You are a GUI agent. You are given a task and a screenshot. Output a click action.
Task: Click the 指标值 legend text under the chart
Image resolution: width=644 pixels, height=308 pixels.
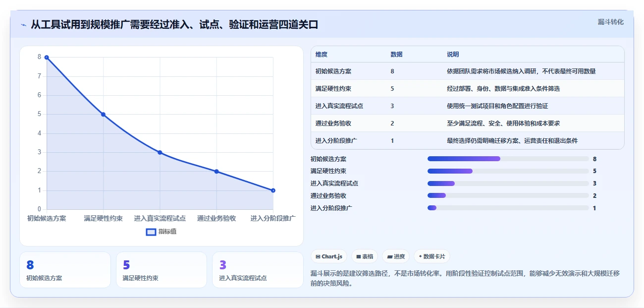[167, 232]
